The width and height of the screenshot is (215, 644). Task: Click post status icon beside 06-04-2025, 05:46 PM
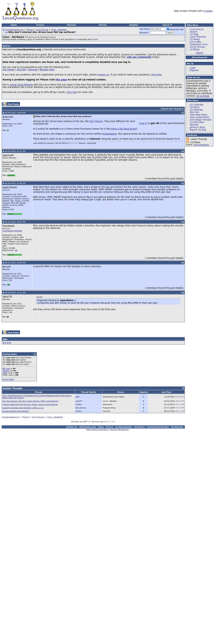[x=4, y=184]
